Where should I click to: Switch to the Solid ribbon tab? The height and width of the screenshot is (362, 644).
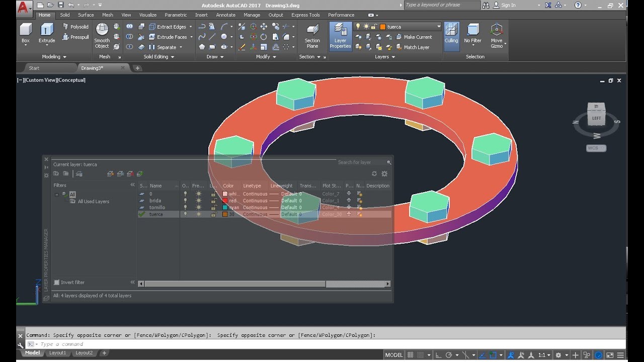point(65,15)
